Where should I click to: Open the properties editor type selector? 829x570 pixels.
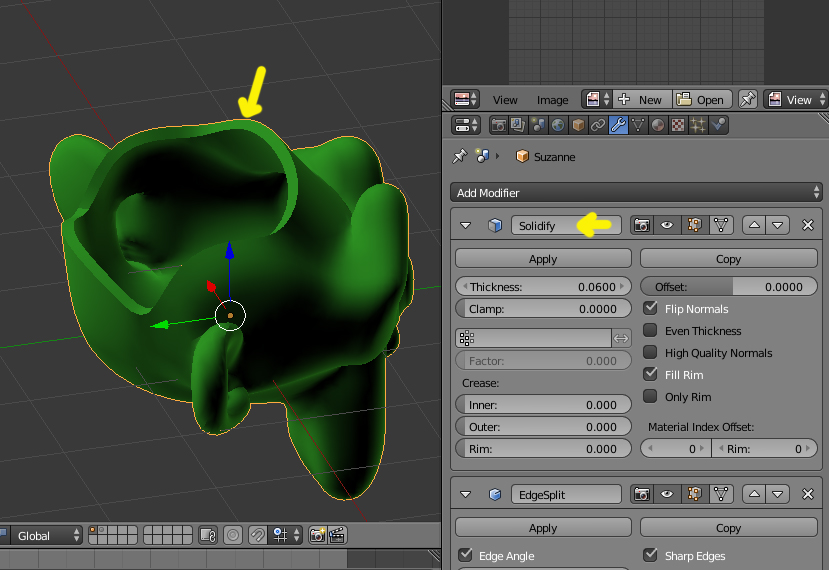point(465,125)
